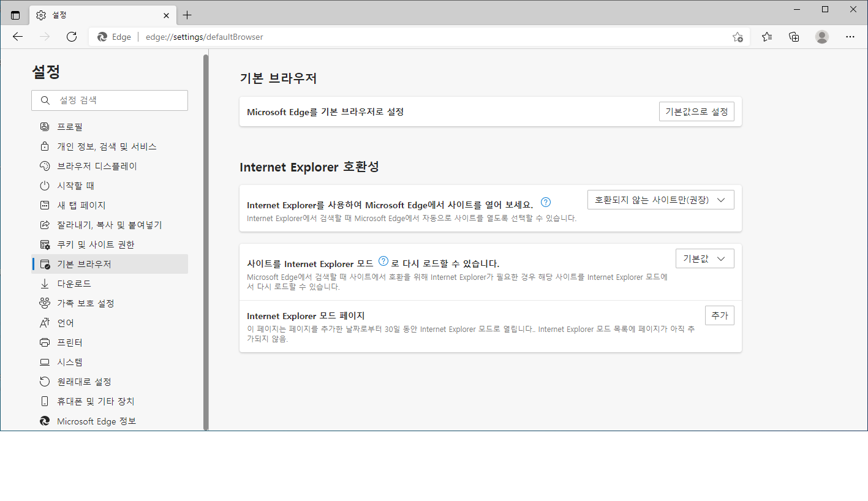
Task: Open the vertical tabs pane icon
Action: coord(15,15)
